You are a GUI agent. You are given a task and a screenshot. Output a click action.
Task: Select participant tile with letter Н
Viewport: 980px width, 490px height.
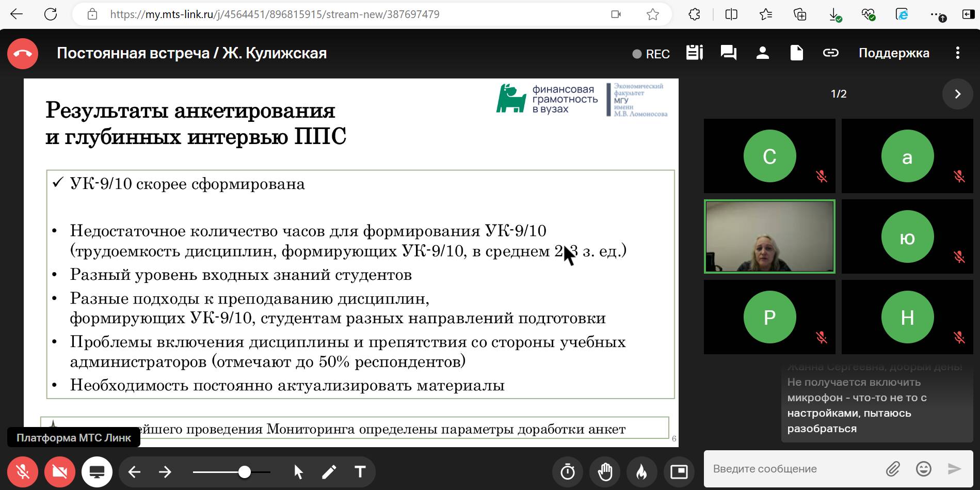pos(907,317)
